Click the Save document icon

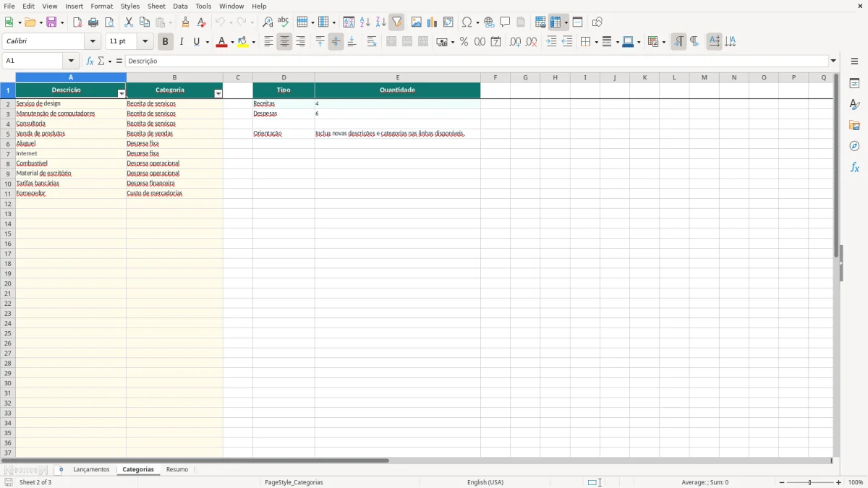pyautogui.click(x=51, y=22)
